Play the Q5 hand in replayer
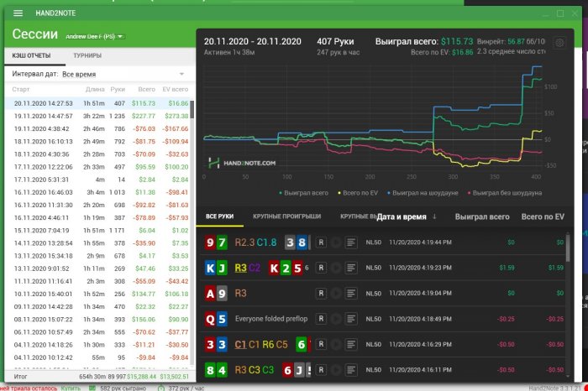 (x=336, y=319)
